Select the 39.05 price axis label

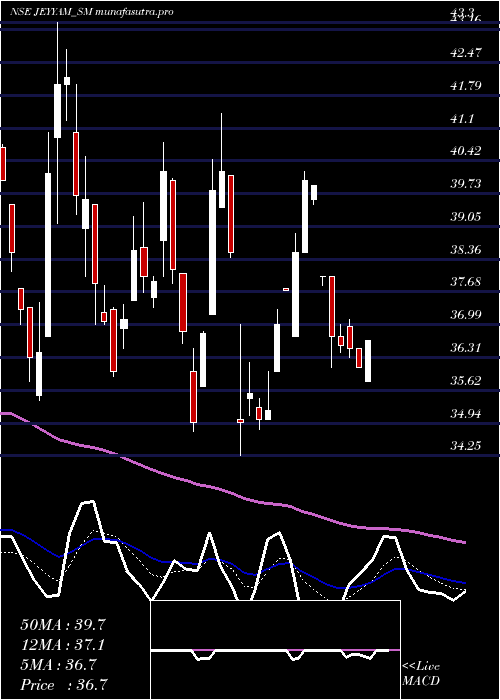pos(466,217)
